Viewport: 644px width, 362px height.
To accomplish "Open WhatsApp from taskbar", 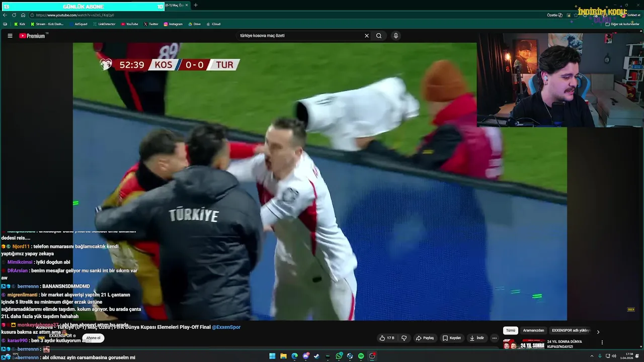I will click(339, 356).
